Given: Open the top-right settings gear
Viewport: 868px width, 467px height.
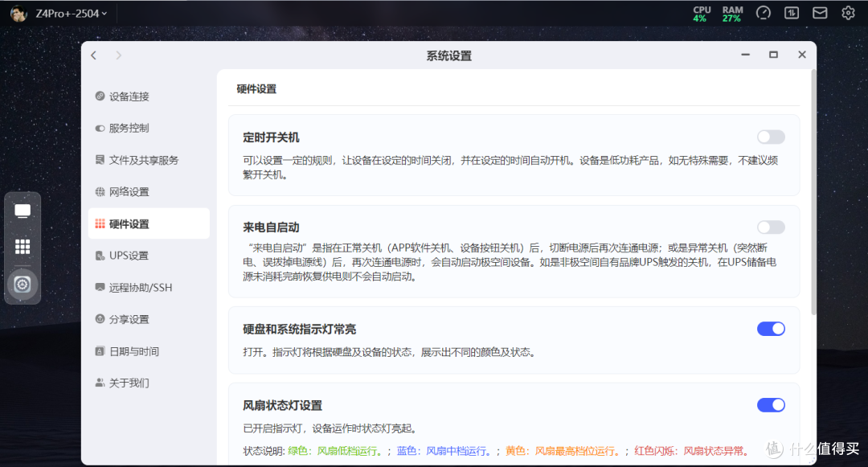Looking at the screenshot, I should 848,13.
